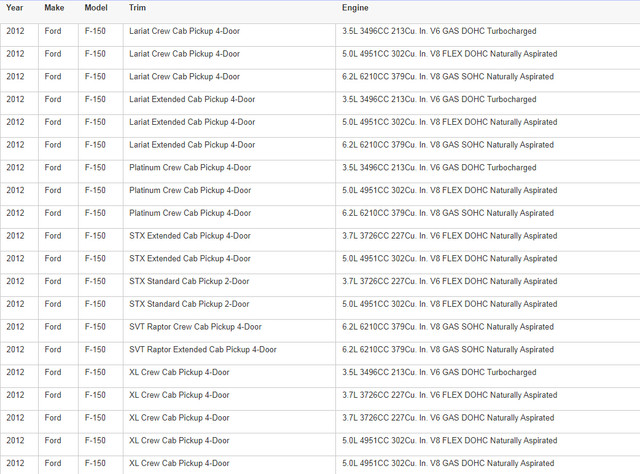Image resolution: width=640 pixels, height=474 pixels.
Task: Select 6.2L V8 GAS engine in Lariat Crew Cab row
Action: [x=448, y=77]
